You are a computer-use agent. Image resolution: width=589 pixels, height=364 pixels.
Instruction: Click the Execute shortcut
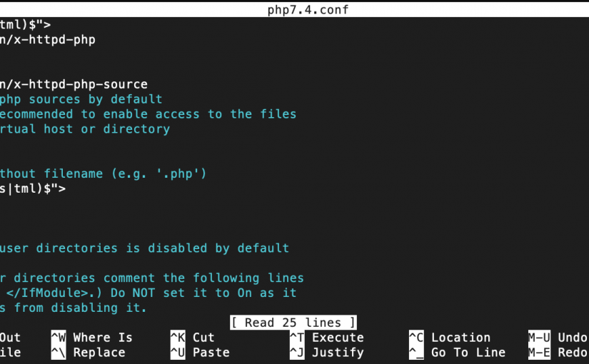326,338
